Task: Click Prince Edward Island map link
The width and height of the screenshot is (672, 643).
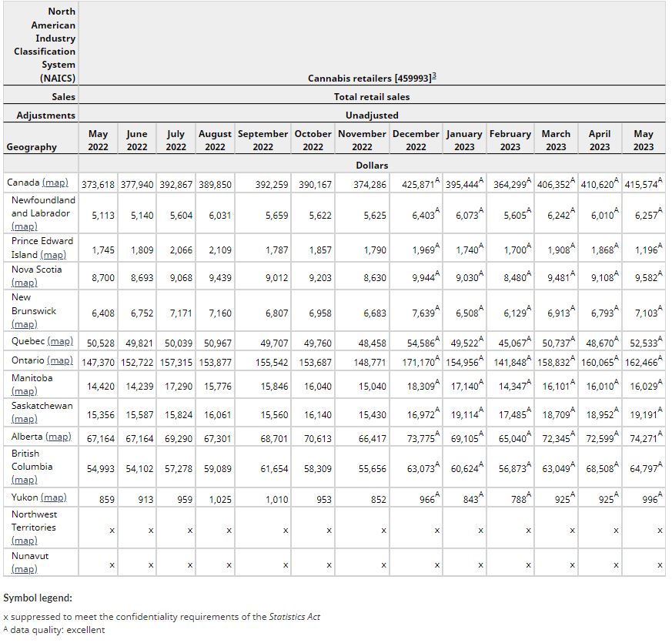Action: click(x=54, y=255)
